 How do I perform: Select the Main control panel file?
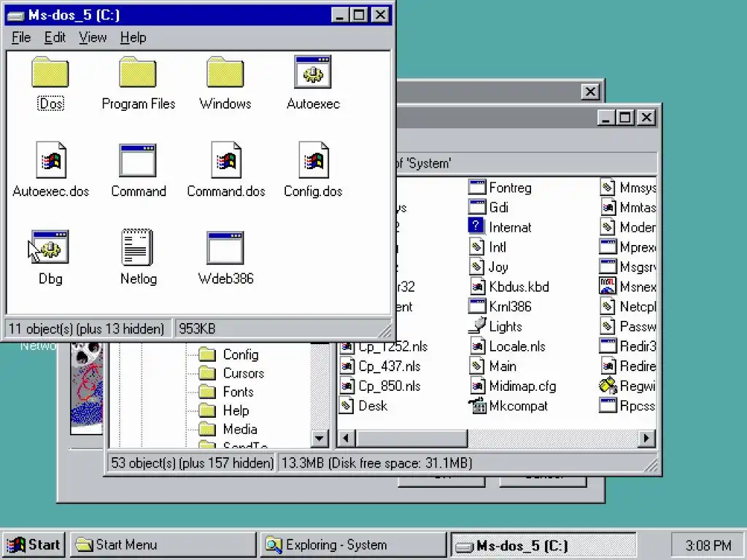(x=492, y=366)
